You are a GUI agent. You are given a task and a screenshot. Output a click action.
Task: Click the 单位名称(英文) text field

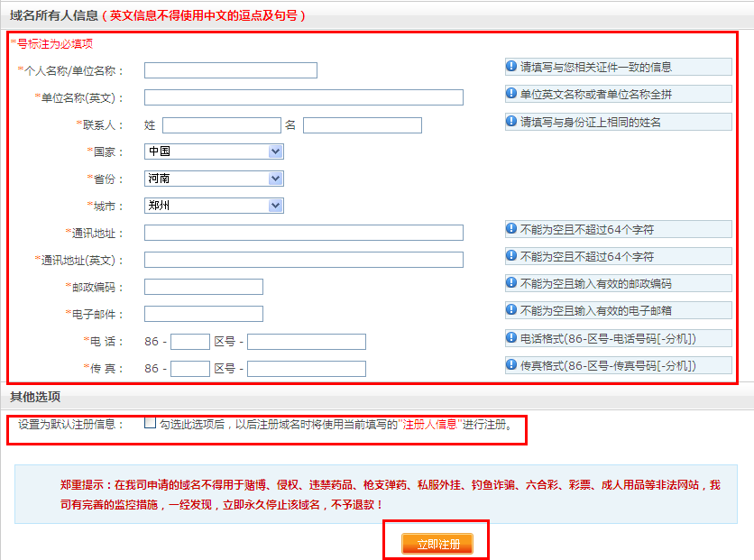303,97
